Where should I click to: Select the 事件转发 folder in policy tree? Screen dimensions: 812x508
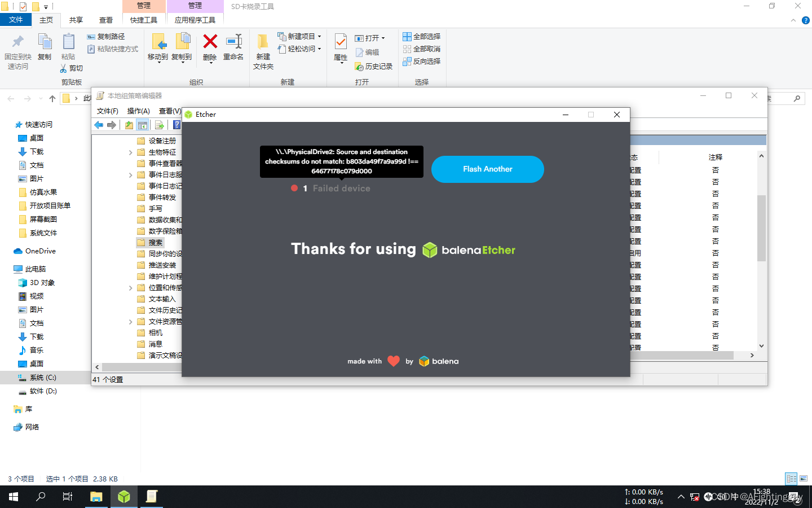tap(156, 198)
